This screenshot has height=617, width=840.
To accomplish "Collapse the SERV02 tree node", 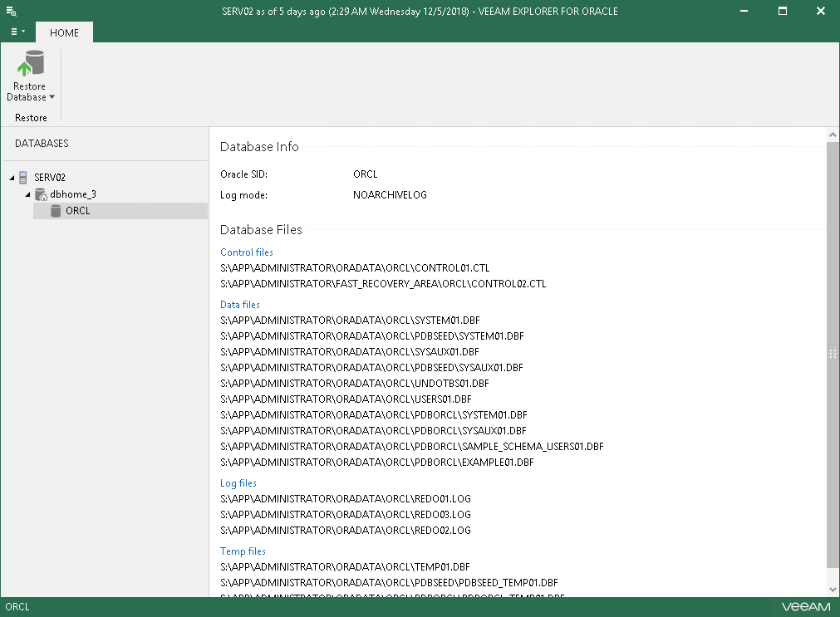I will click(11, 178).
